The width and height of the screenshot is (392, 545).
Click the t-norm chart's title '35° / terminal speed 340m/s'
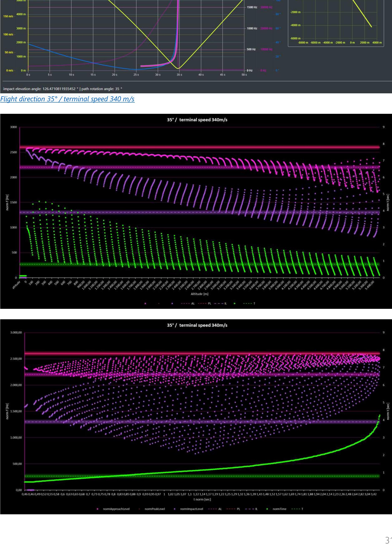(197, 325)
